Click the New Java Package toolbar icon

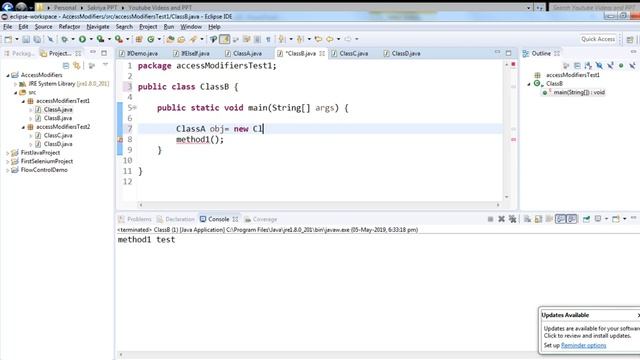click(x=139, y=39)
